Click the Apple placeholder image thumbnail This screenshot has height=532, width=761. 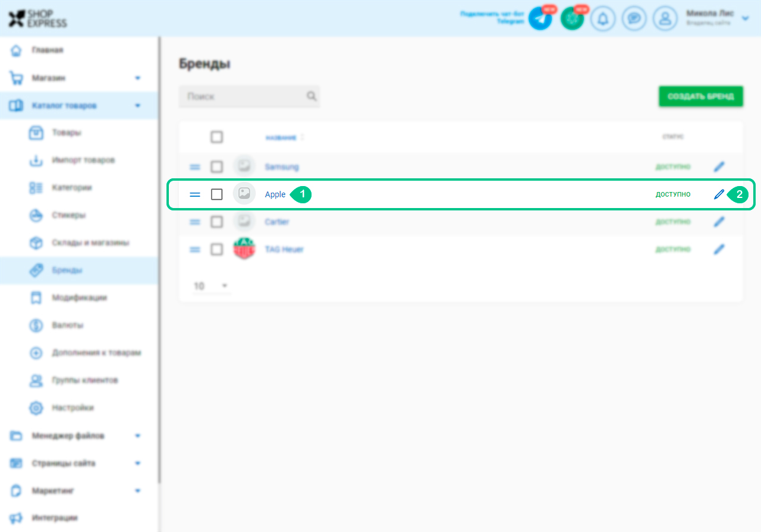(244, 194)
